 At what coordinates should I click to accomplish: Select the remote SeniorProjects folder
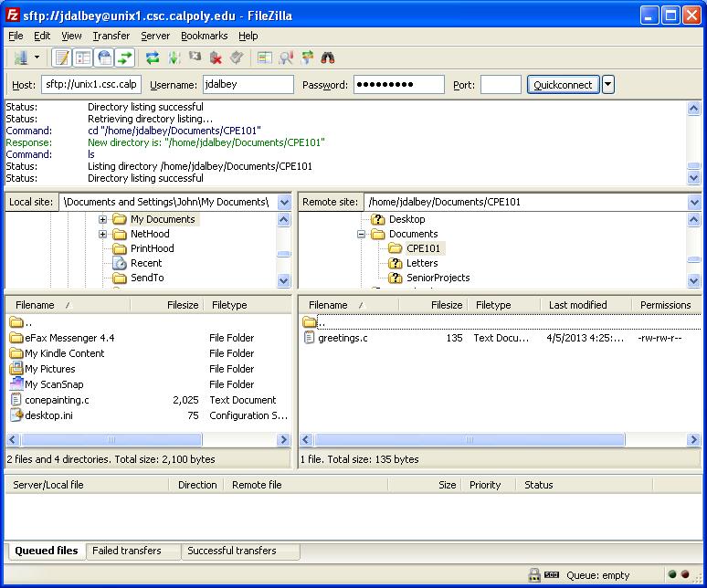click(438, 278)
